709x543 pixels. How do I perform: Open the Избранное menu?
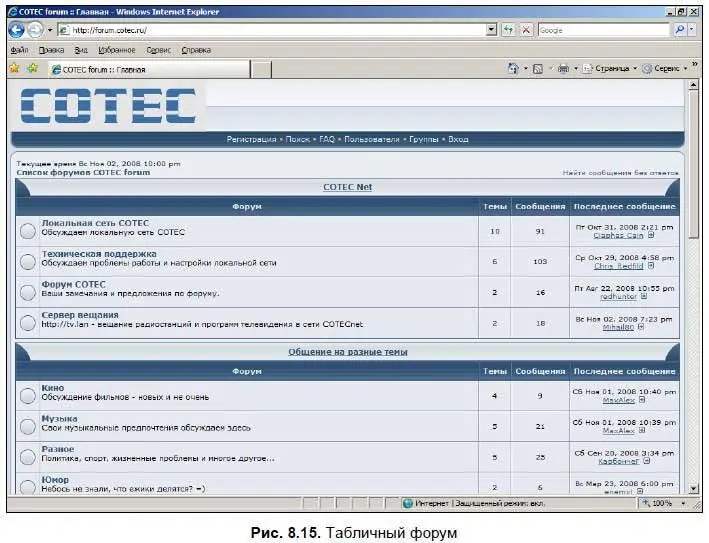pos(117,49)
